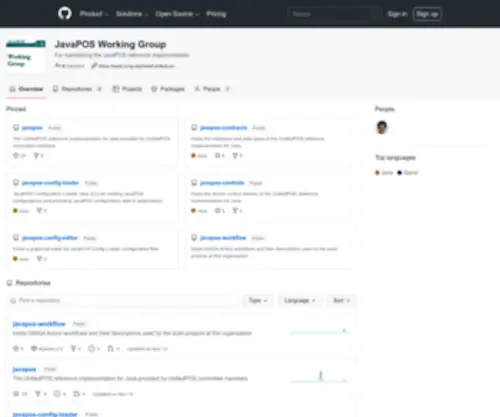Click the star count on pinned javapos-contracts card
500x417 pixels.
coord(219,156)
